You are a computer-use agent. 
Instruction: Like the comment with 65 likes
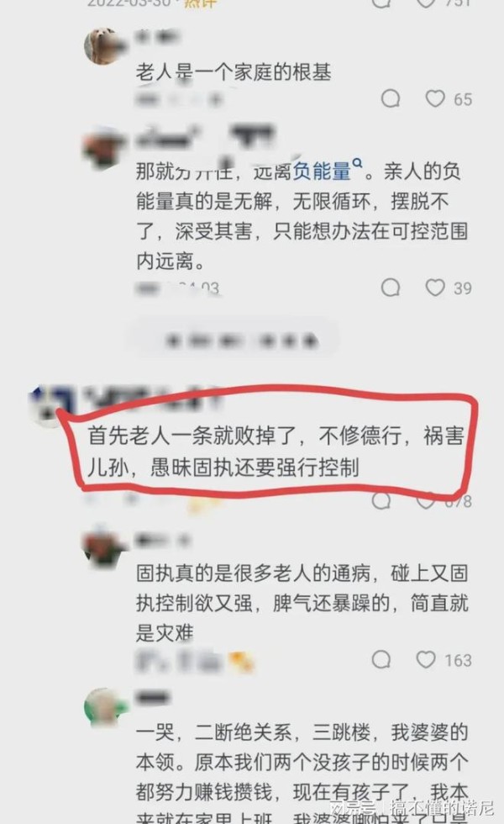click(x=435, y=99)
